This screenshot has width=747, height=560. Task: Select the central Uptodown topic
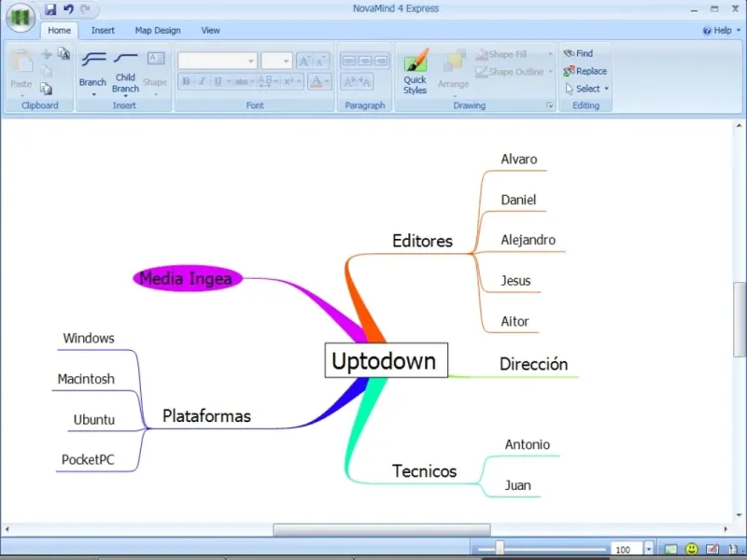point(387,360)
